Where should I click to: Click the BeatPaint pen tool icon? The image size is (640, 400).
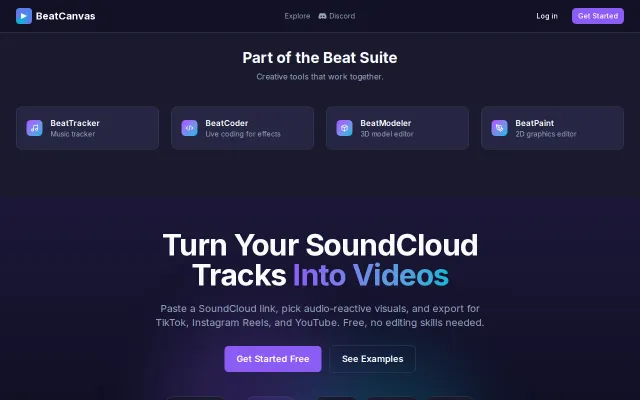coord(499,128)
